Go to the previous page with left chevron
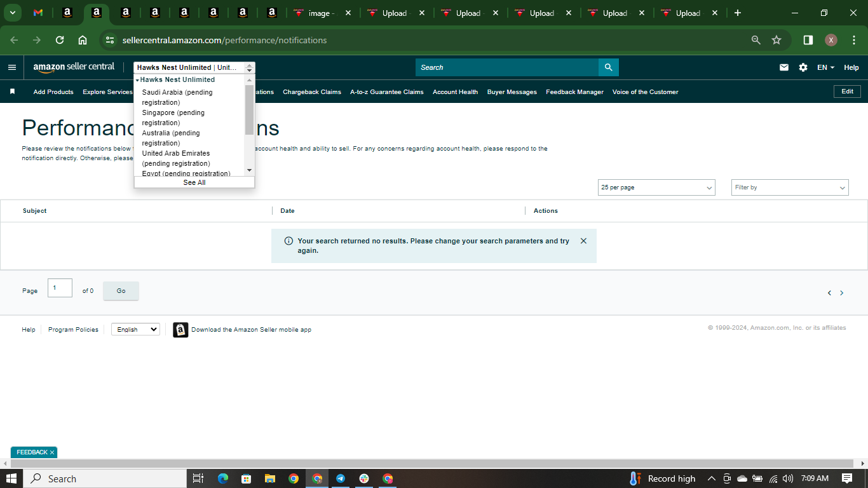 tap(829, 293)
